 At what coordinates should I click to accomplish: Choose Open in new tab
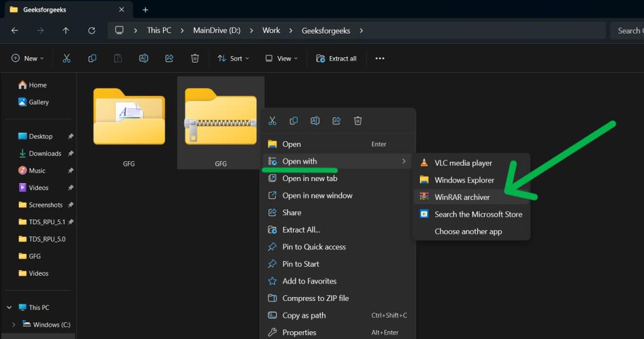tap(337, 179)
